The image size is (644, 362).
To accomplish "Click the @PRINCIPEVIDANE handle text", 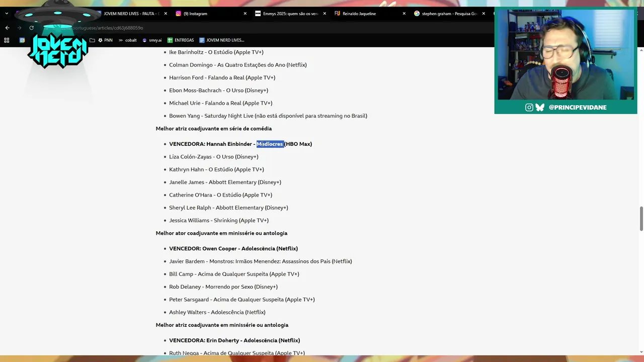I will click(578, 107).
